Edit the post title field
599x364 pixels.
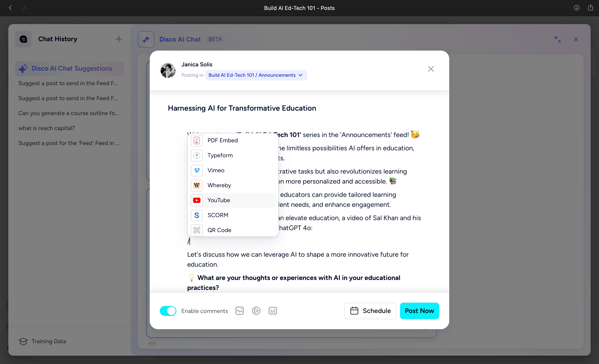pos(242,108)
